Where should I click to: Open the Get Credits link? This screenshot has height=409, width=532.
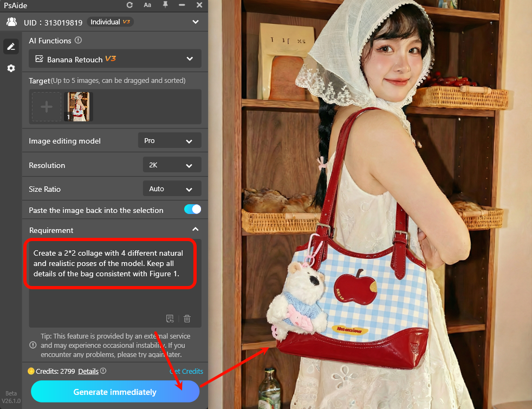tap(186, 371)
